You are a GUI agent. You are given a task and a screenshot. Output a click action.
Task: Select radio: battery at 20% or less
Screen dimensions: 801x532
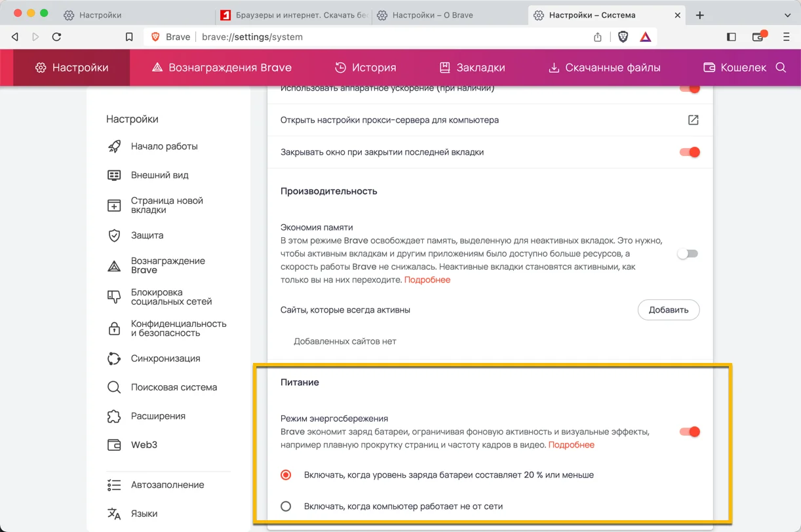(x=286, y=475)
